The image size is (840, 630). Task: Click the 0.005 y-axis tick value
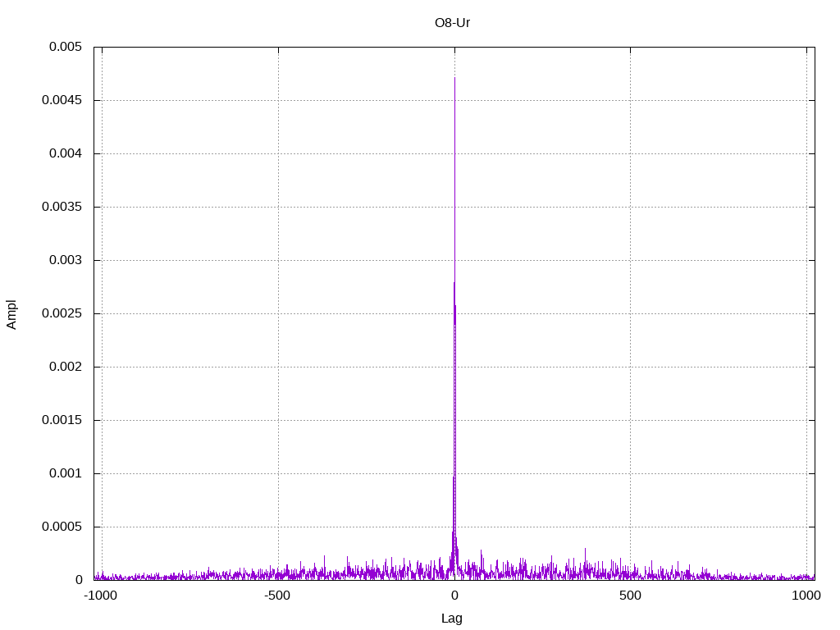coord(66,47)
